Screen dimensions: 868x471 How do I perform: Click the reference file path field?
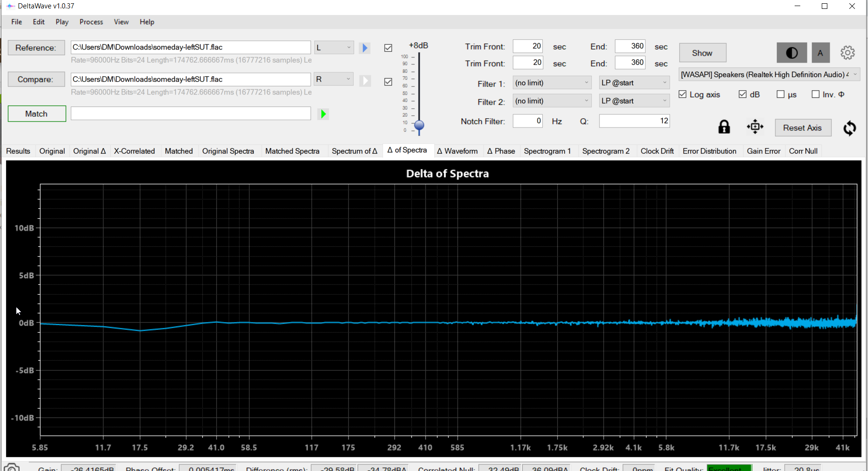point(191,47)
